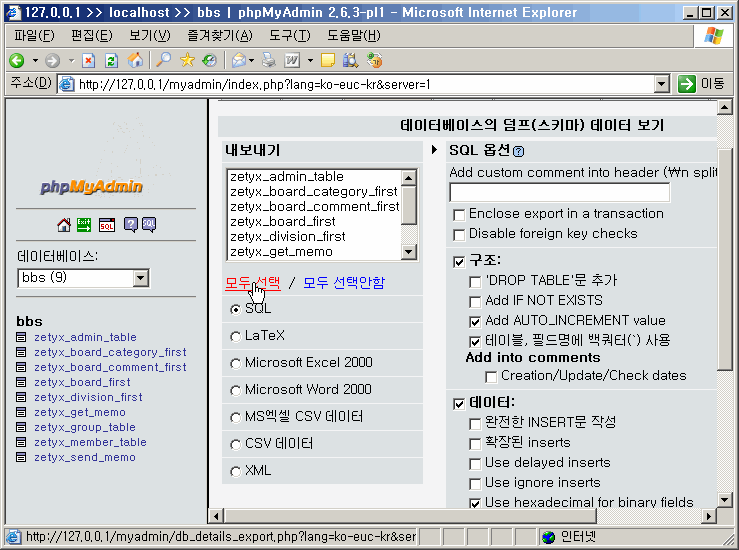Go to phpMyAdmin home via house icon
739x550 pixels.
coord(64,225)
